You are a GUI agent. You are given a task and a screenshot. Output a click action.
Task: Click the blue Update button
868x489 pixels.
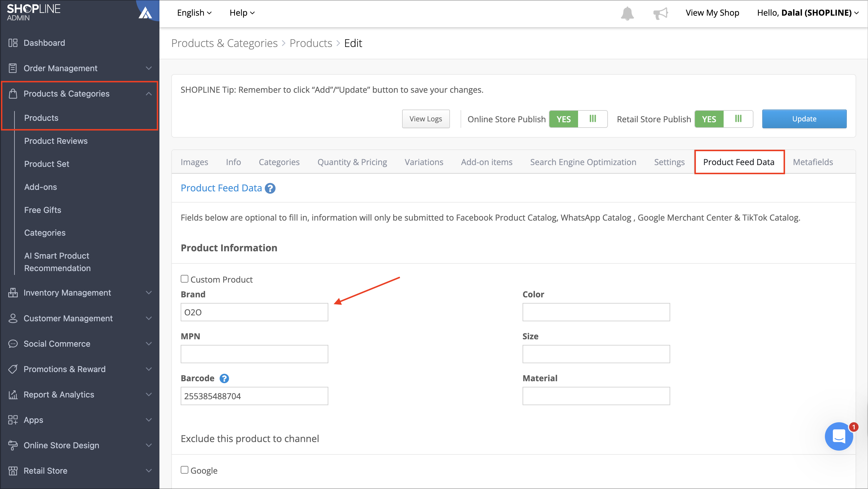pyautogui.click(x=804, y=119)
